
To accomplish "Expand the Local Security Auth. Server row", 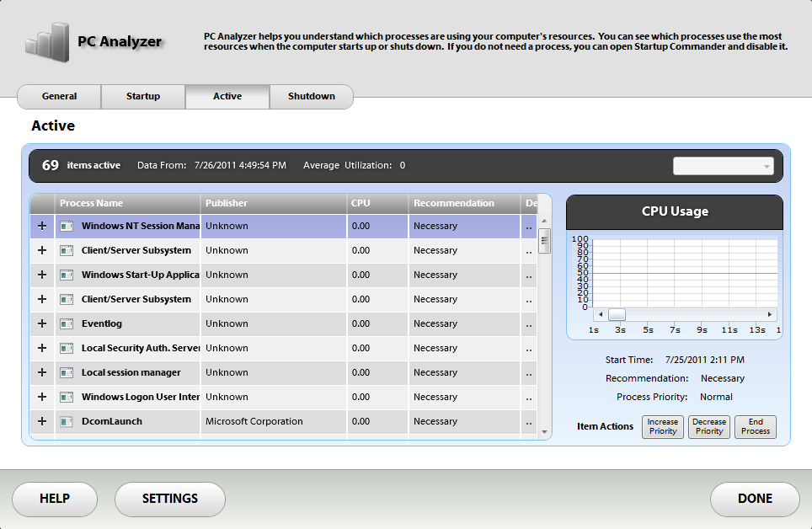I will click(x=42, y=348).
